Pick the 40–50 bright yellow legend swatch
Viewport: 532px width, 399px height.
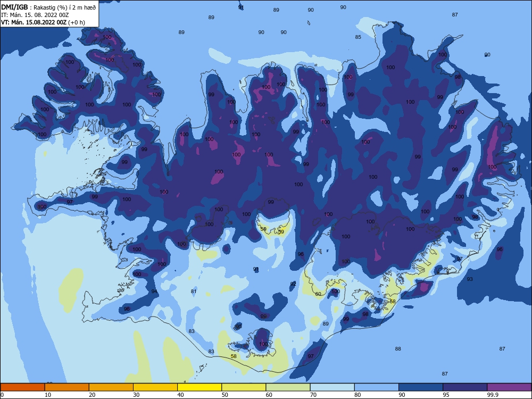pyautogui.click(x=199, y=387)
